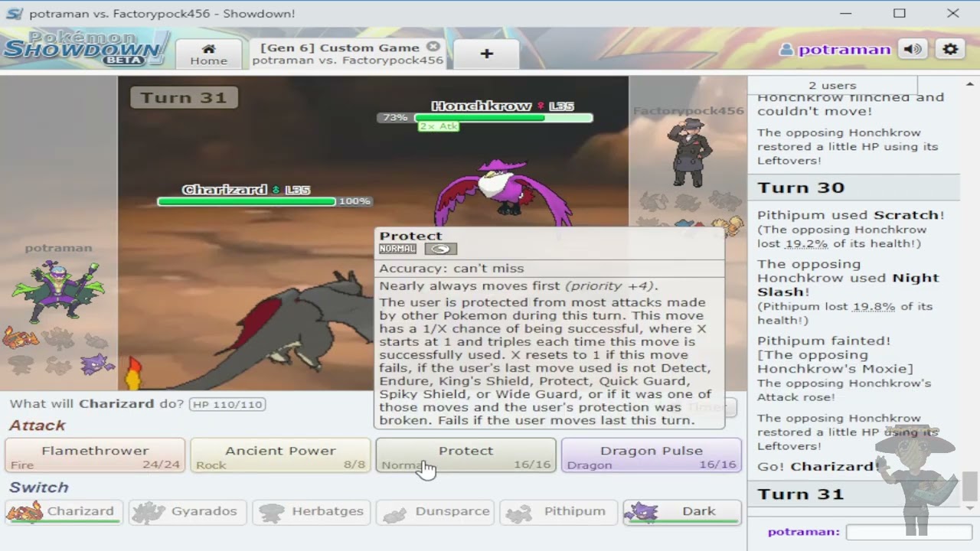980x551 pixels.
Task: Close the Custom Game battle tab
Action: (x=433, y=47)
